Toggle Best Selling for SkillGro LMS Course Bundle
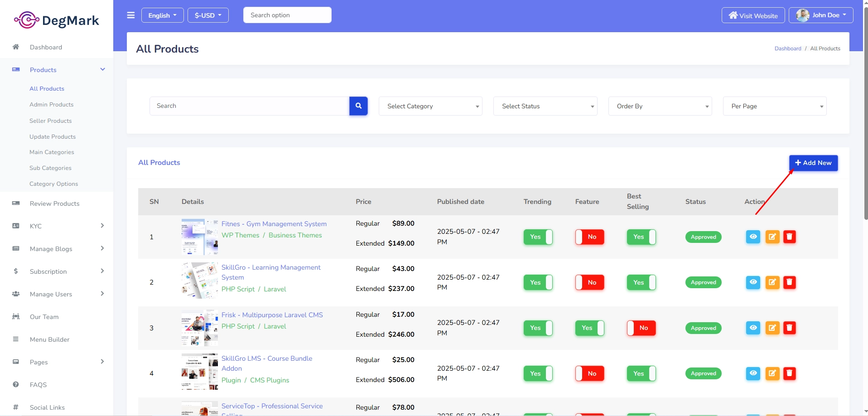 [x=641, y=373]
